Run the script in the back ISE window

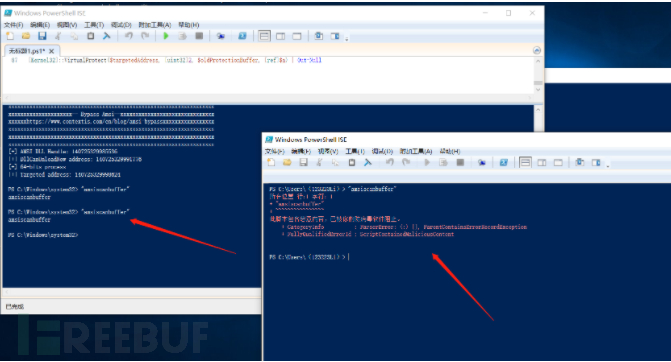pos(166,36)
